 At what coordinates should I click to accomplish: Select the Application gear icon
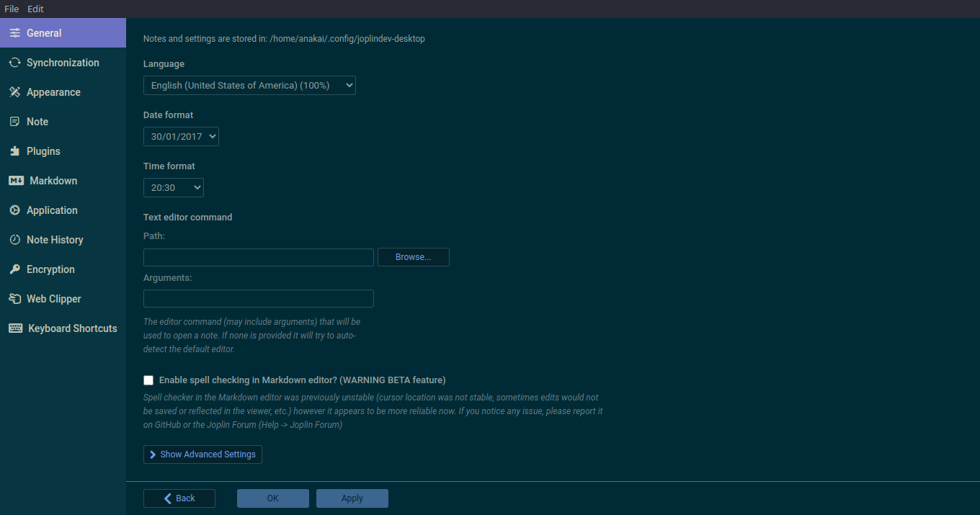15,210
